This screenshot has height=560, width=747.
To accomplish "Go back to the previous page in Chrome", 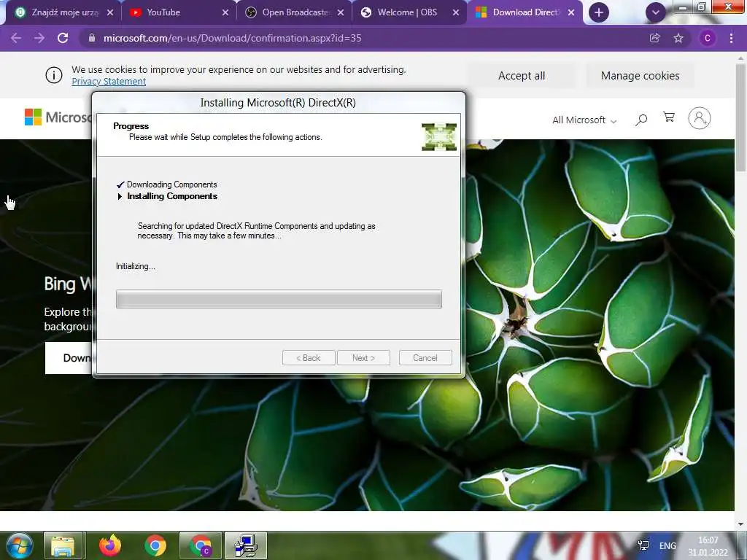I will point(16,38).
